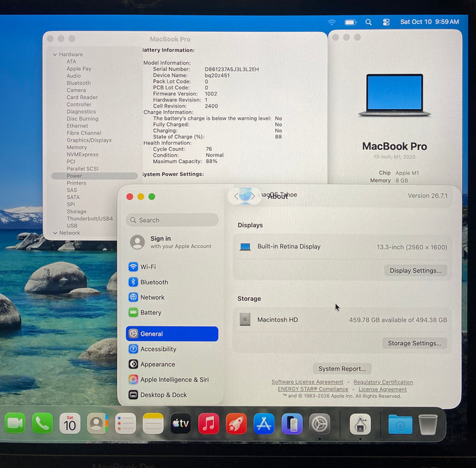Select NVMExpress in System Information sidebar

point(83,154)
